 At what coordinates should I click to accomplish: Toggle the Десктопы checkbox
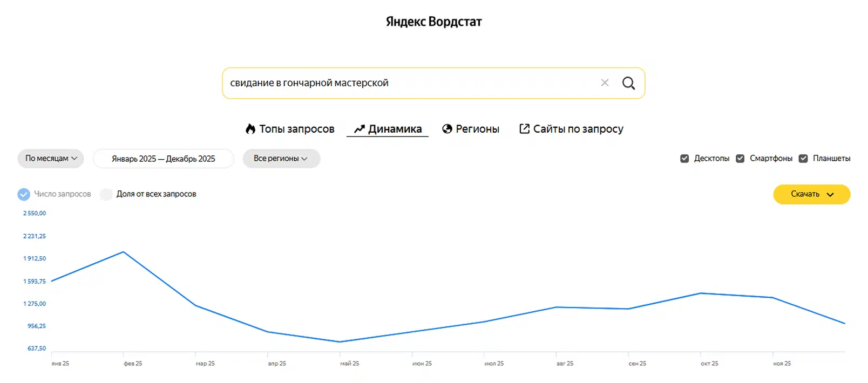coord(684,159)
